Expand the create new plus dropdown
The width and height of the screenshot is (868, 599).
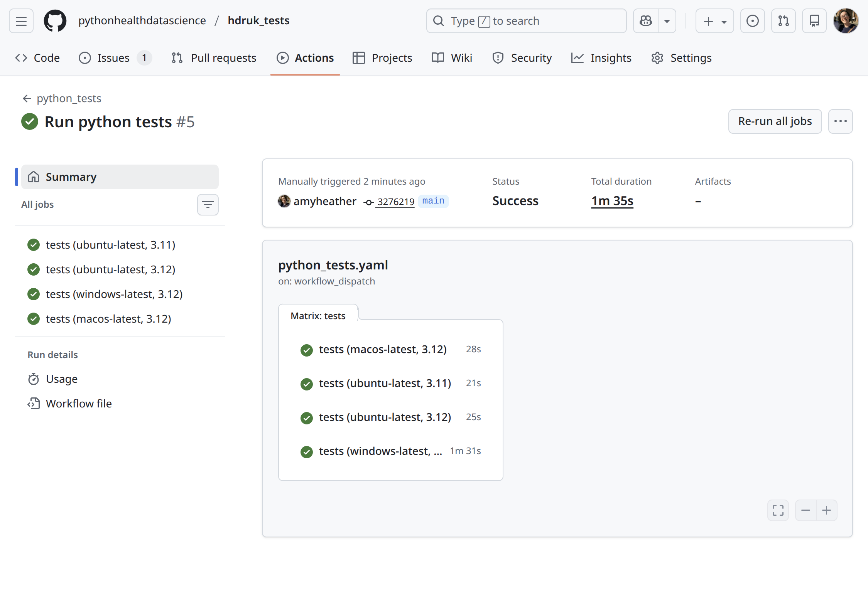pyautogui.click(x=714, y=21)
